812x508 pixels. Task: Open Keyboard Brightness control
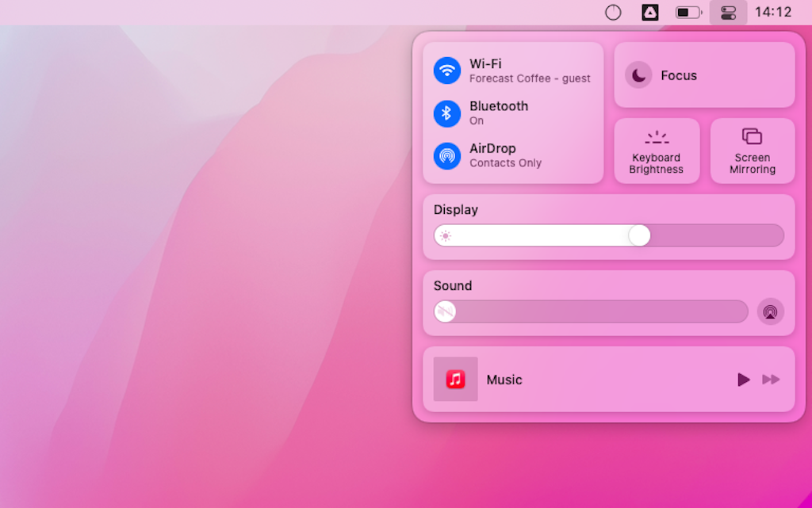[657, 151]
